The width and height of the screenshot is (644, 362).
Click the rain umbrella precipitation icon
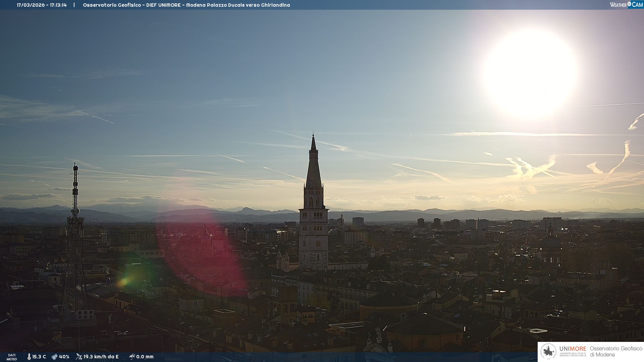132,357
